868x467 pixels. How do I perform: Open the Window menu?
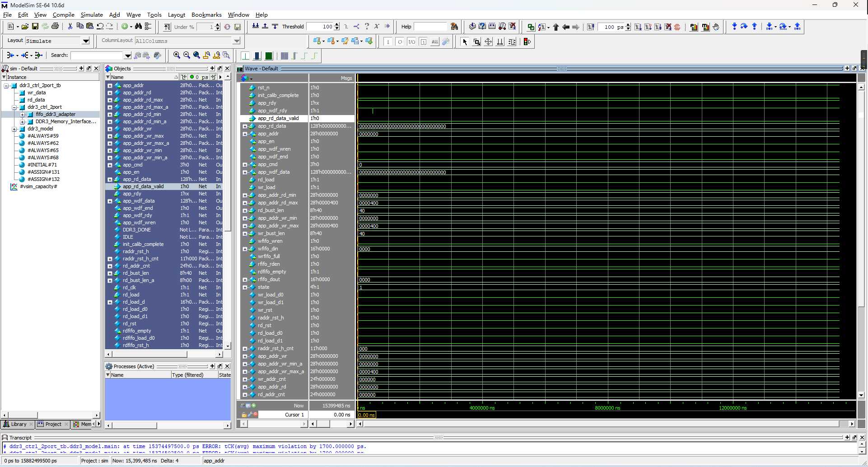tap(238, 14)
